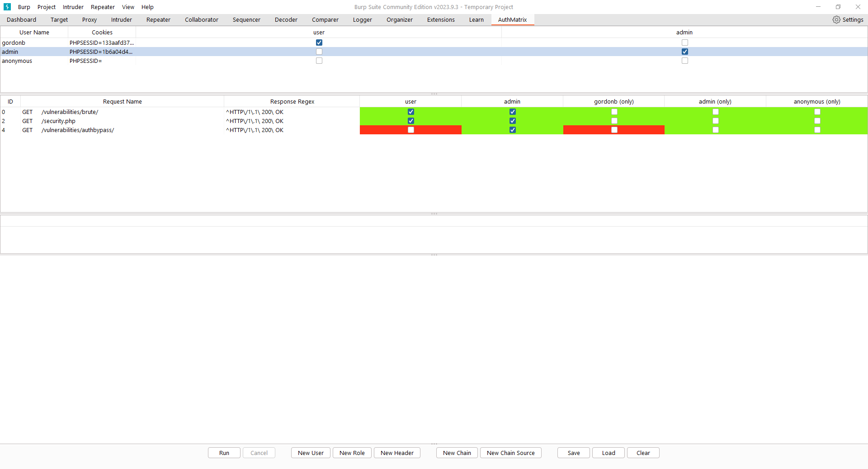Uncheck user role for /security.php request
This screenshot has width=868, height=469.
point(411,121)
